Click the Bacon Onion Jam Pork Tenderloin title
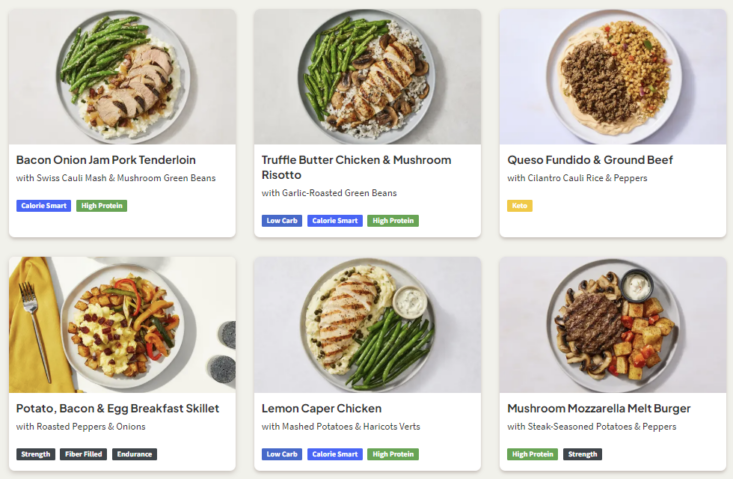Image resolution: width=733 pixels, height=479 pixels. pyautogui.click(x=106, y=160)
